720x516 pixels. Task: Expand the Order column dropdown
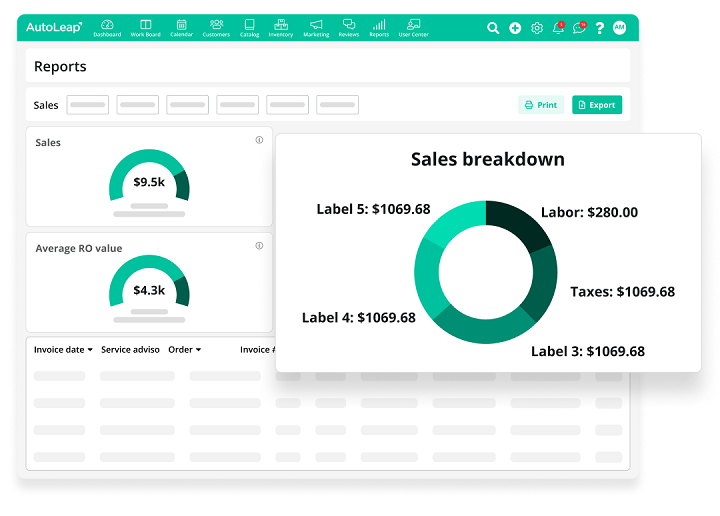tap(184, 350)
